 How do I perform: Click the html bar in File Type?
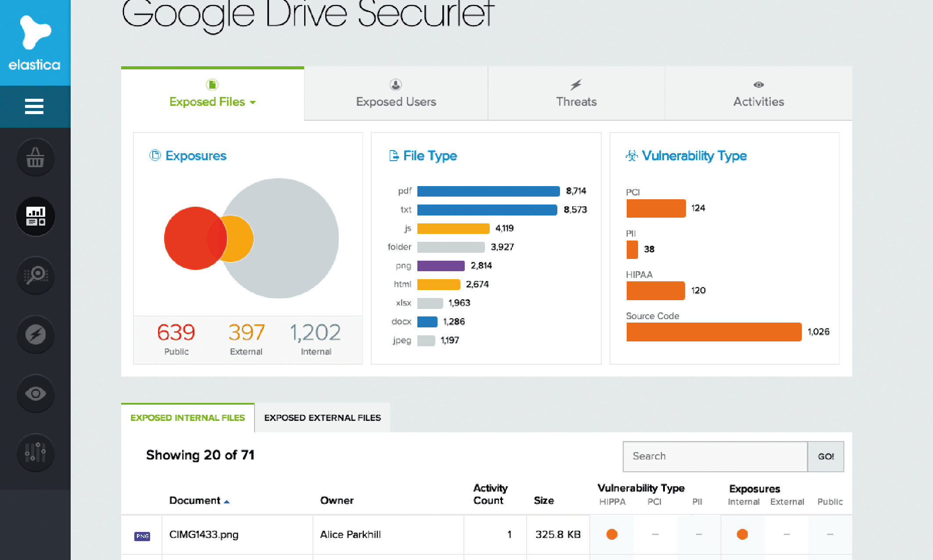(439, 284)
